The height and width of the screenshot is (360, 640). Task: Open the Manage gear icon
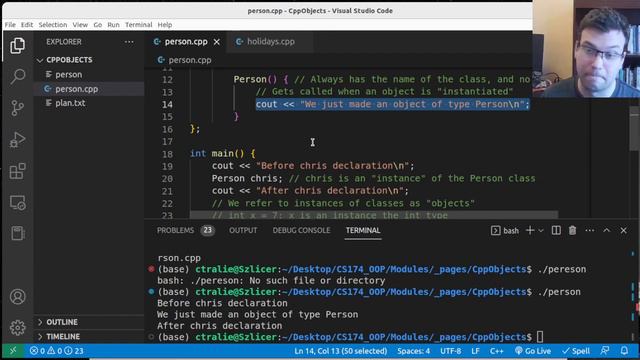pyautogui.click(x=18, y=327)
